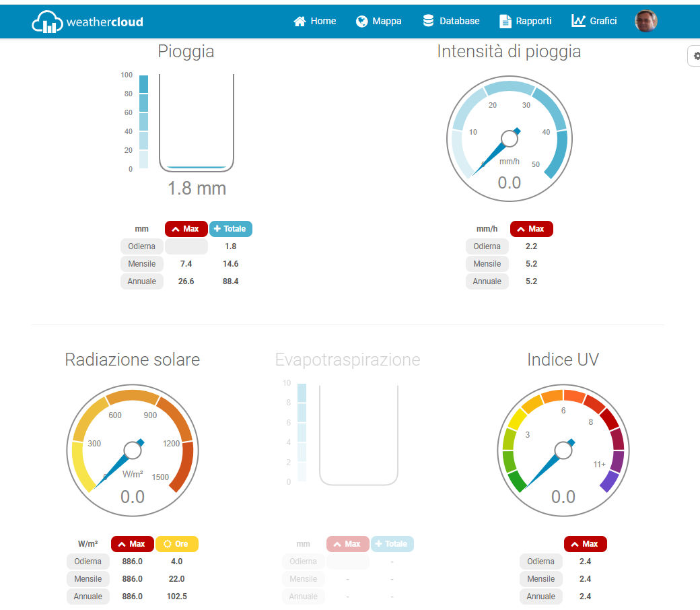Click the Grafici chart icon
This screenshot has width=700, height=610.
(x=578, y=21)
